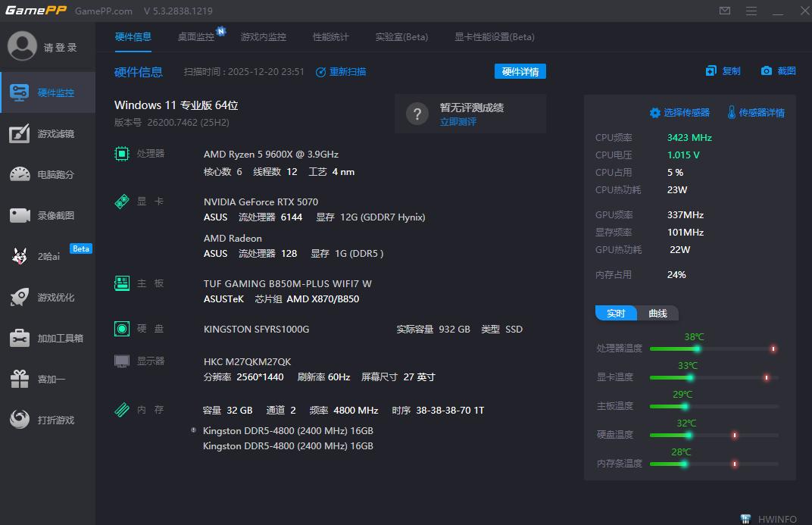
Task: Open 游戏滤镜 game filter sidebar icon
Action: coord(20,133)
